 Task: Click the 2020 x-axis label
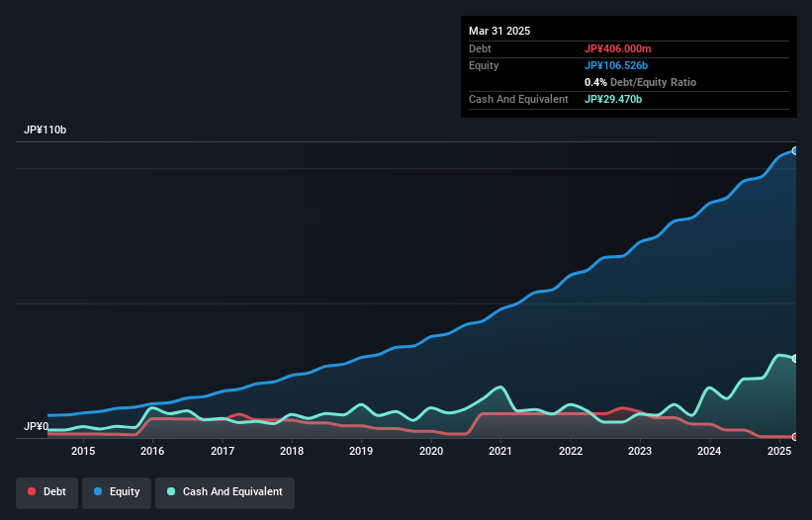(x=431, y=451)
